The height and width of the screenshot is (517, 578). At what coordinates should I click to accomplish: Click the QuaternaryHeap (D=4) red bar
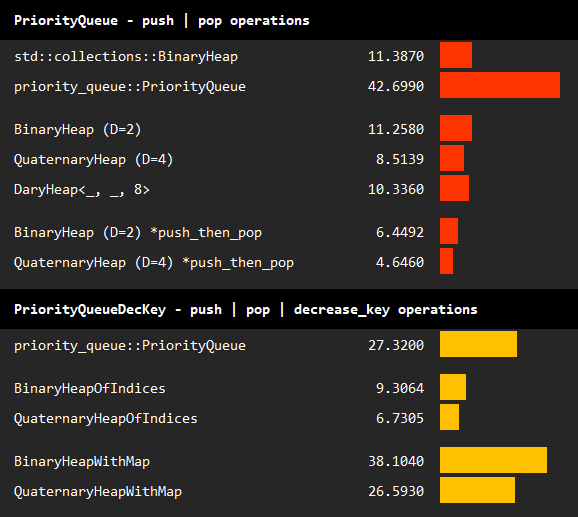click(x=452, y=158)
